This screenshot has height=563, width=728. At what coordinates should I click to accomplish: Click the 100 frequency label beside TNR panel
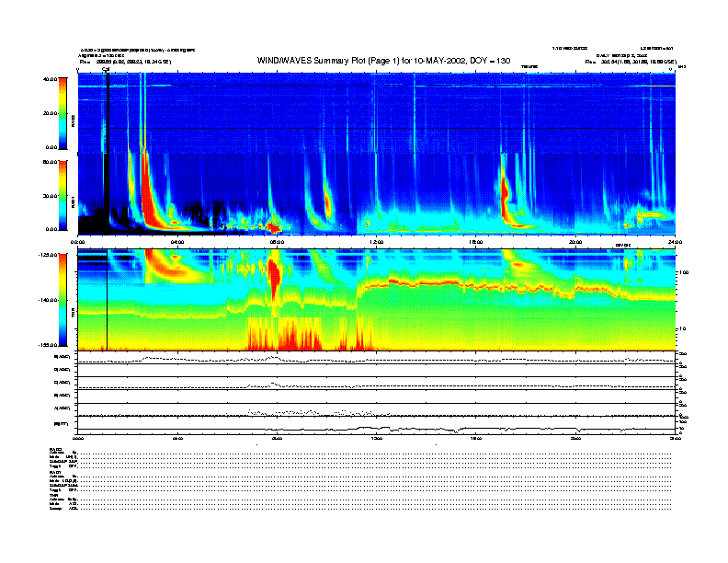(x=684, y=272)
